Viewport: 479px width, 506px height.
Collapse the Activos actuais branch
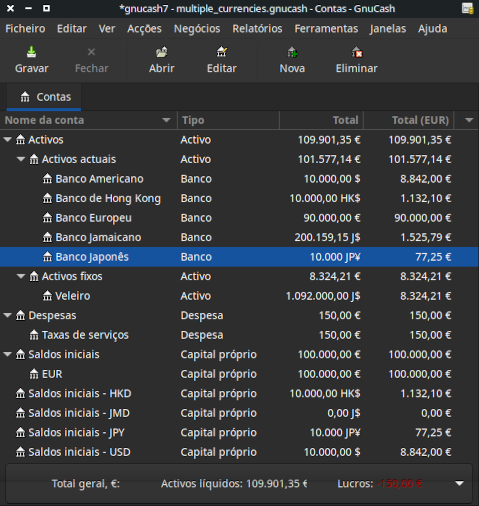(x=21, y=159)
